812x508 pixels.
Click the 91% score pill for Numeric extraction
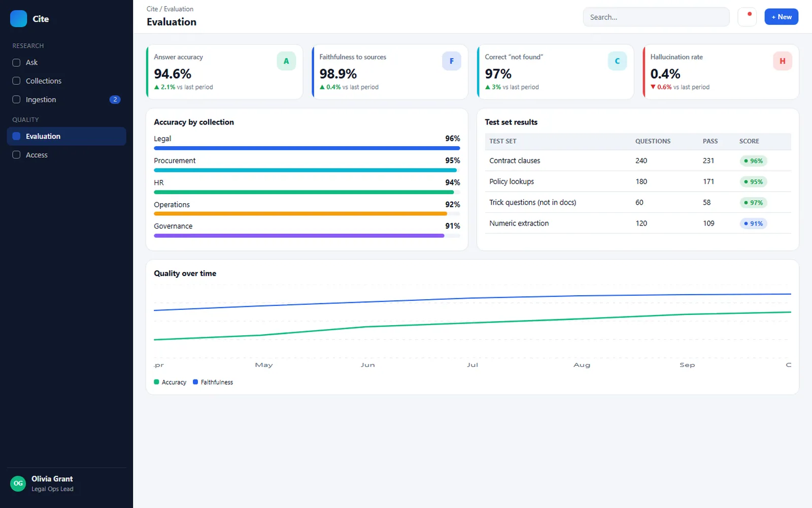click(753, 224)
